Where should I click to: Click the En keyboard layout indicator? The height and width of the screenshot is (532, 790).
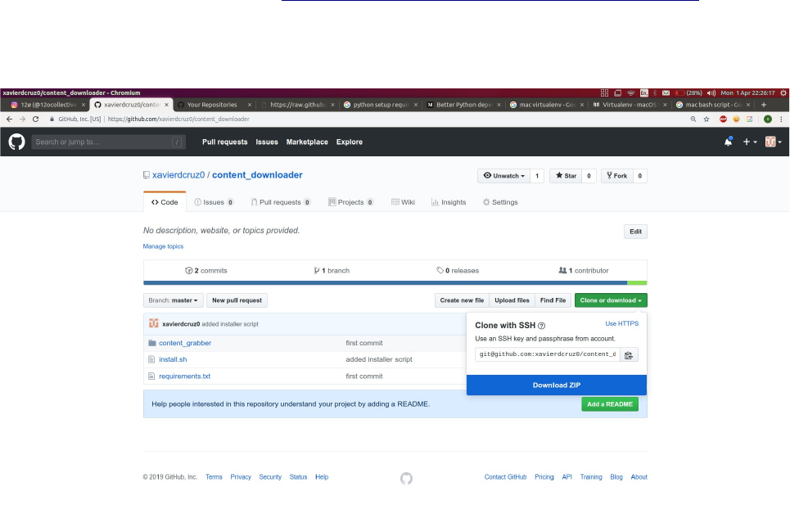(644, 92)
